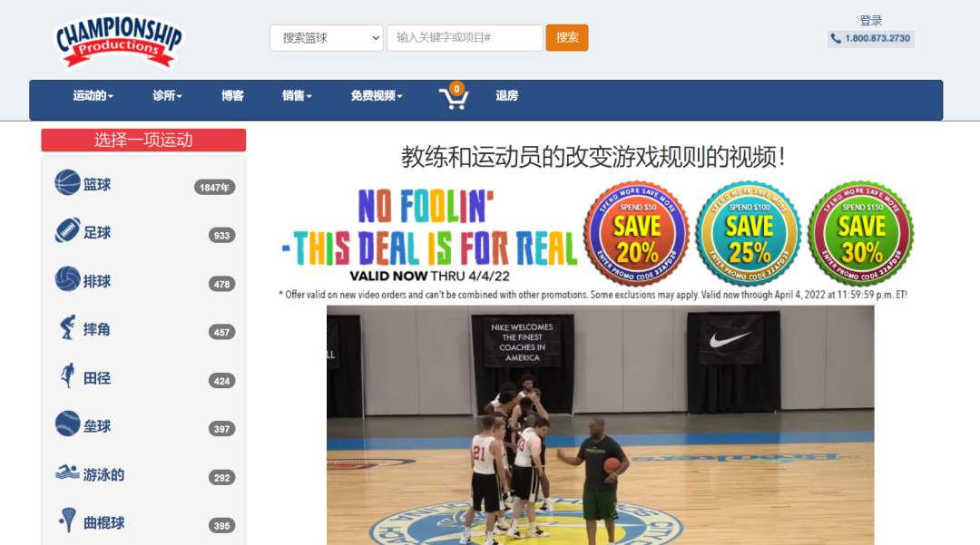Click the wrestling icon beside 摔角
980x545 pixels.
(67, 327)
